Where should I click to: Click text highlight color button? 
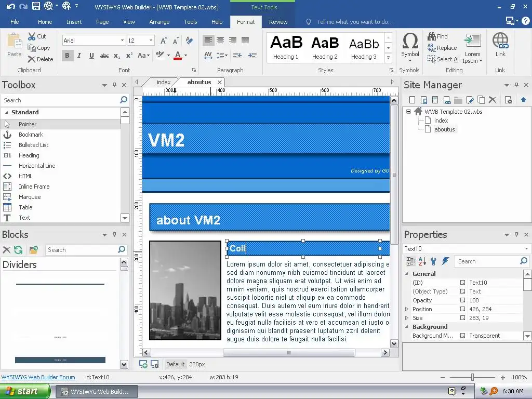click(x=160, y=55)
